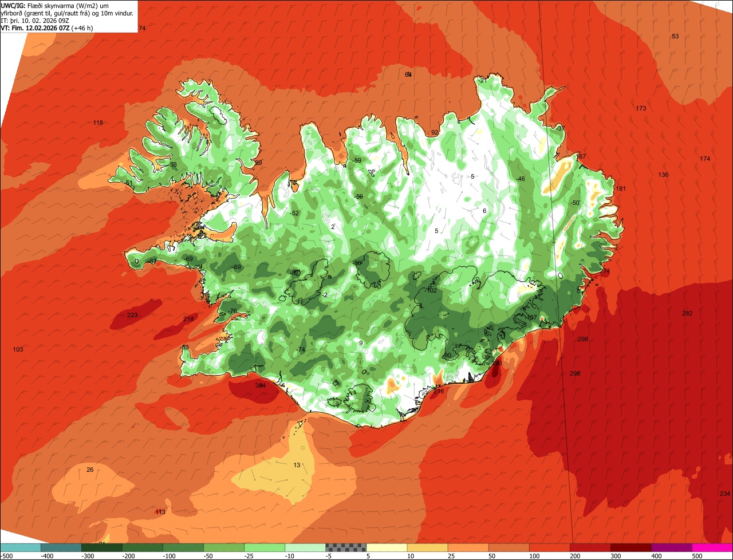This screenshot has width=733, height=560.
Task: Click the dark maroon swatch labeled 300
Action: [630, 547]
